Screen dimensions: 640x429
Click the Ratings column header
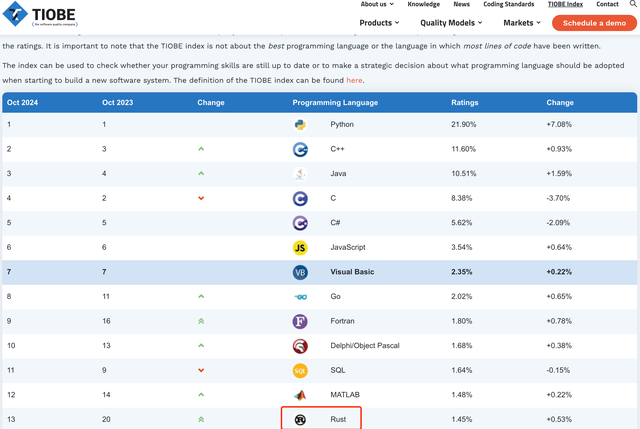pyautogui.click(x=464, y=102)
